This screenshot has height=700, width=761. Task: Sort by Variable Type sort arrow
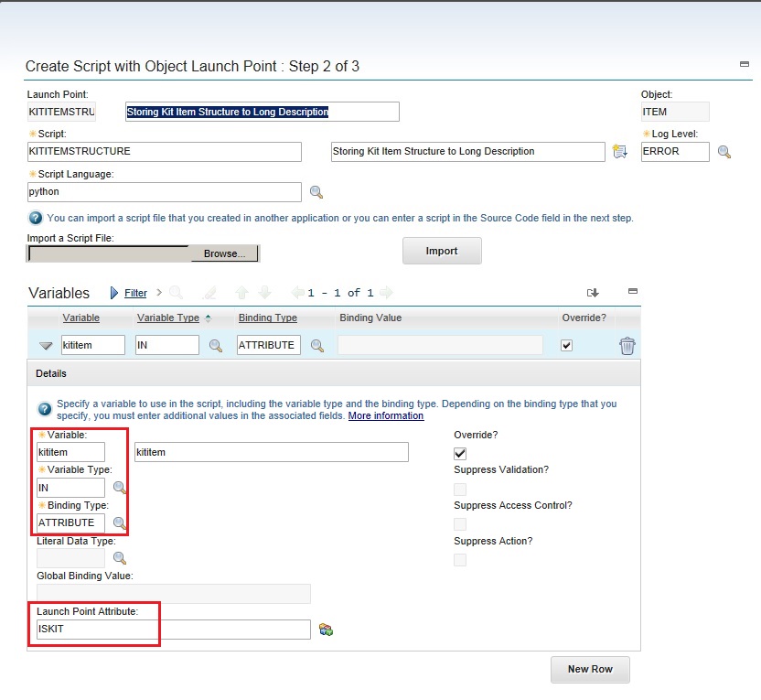click(x=209, y=318)
